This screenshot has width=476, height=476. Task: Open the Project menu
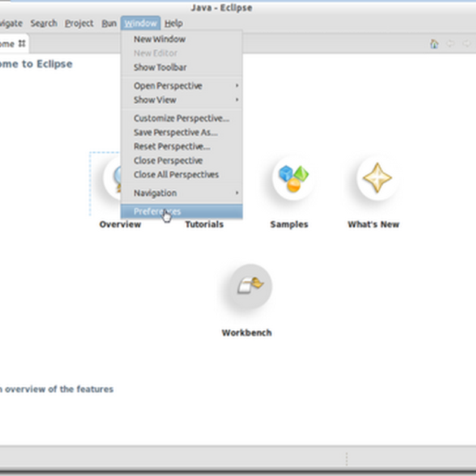point(79,23)
